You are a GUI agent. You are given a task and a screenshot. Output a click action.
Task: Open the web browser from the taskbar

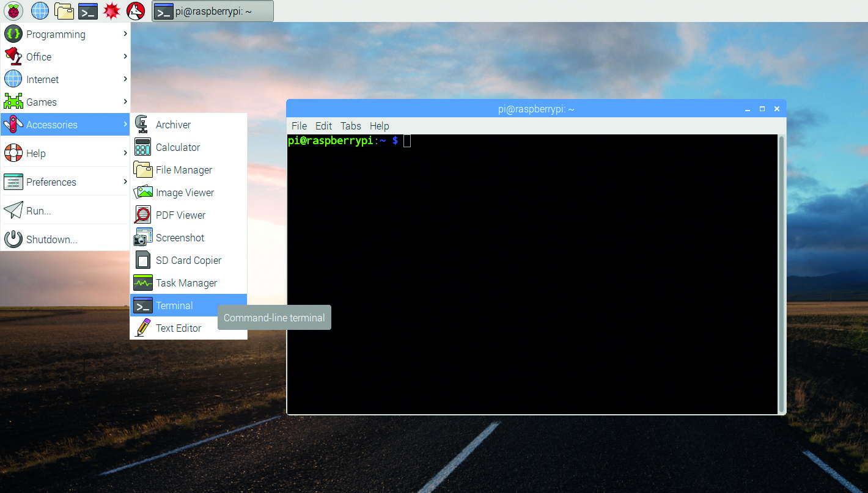[x=40, y=10]
